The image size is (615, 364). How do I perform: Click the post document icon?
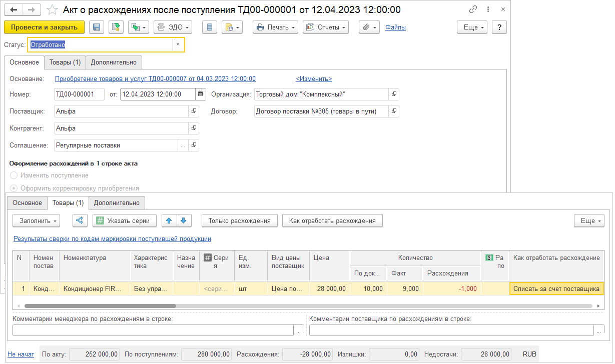(116, 27)
